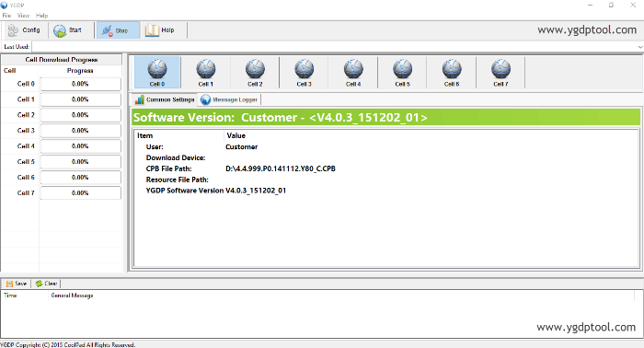Click Cell 6 progress bar
This screenshot has width=644, height=348.
81,178
